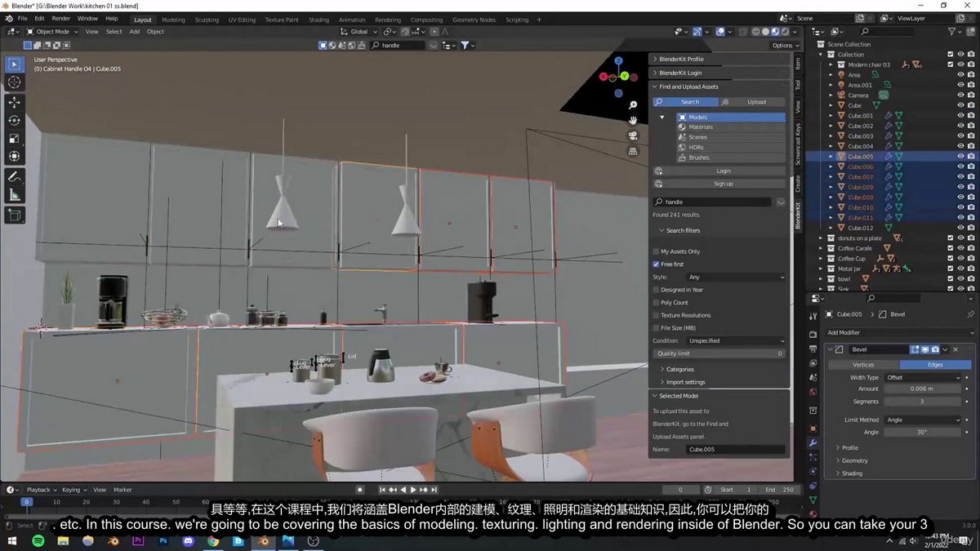The height and width of the screenshot is (551, 980).
Task: Switch to the Shading workspace tab
Action: point(318,20)
